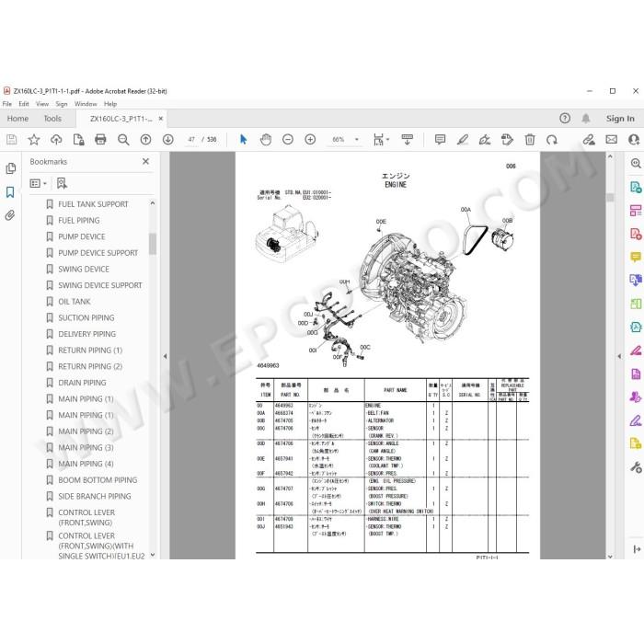Screen dimensions: 644x644
Task: Click the Send by email envelope icon
Action: click(x=611, y=140)
